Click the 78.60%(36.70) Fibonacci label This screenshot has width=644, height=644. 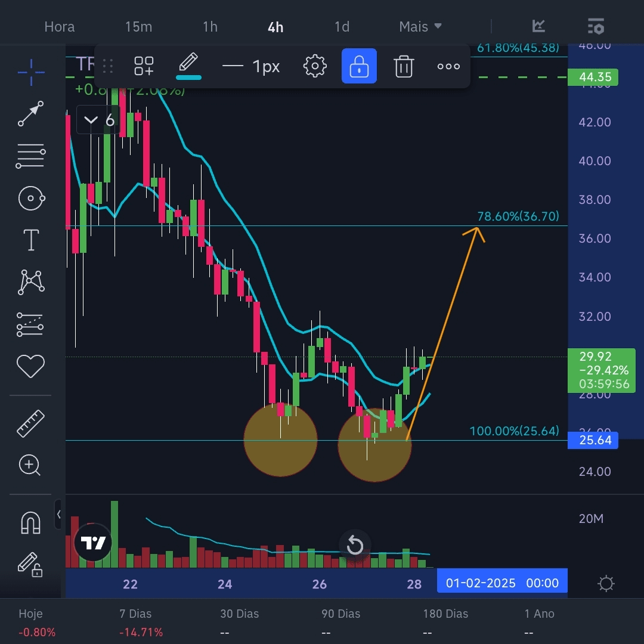pos(518,216)
